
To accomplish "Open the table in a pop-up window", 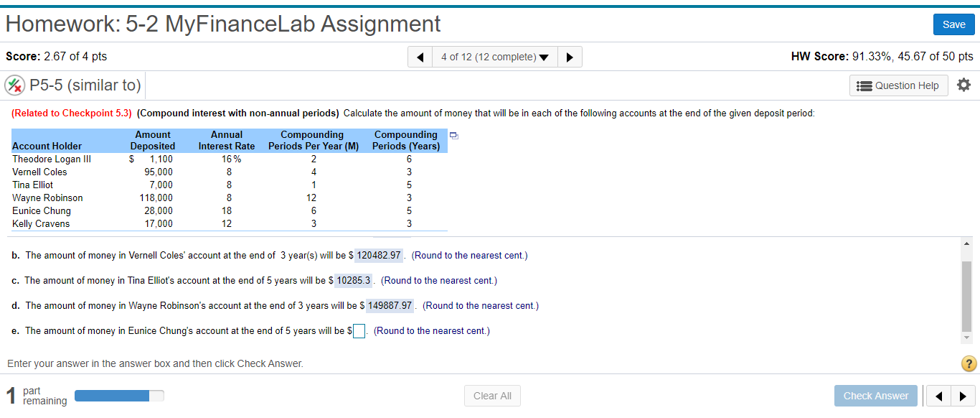I will coord(453,134).
